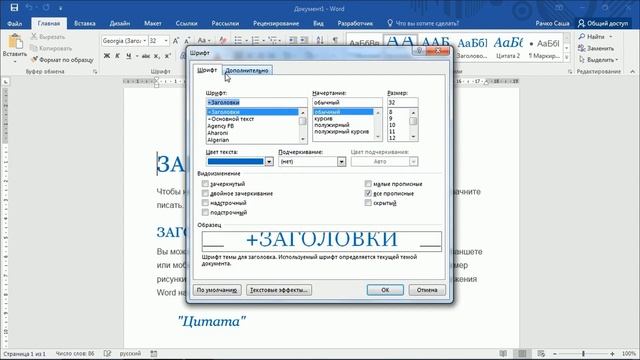Viewport: 640px width, 360px height.
Task: Select курсив in the Начертание list
Action: (323, 118)
